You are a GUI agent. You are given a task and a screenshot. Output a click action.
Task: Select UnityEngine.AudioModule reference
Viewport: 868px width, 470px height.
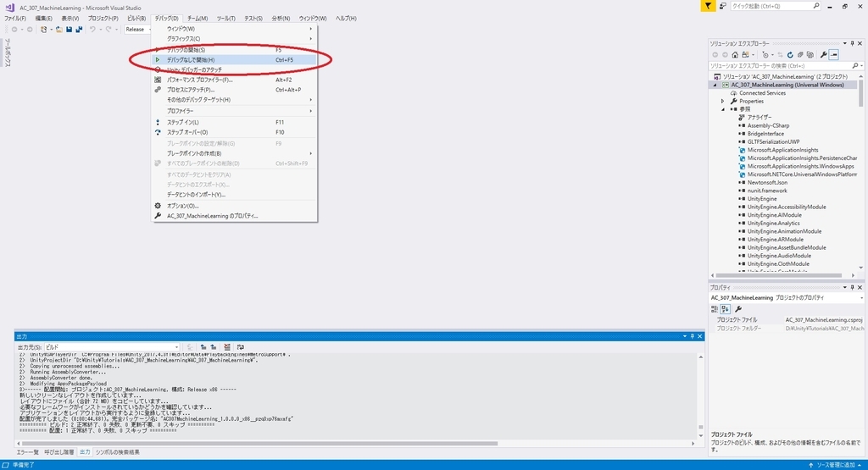(779, 256)
